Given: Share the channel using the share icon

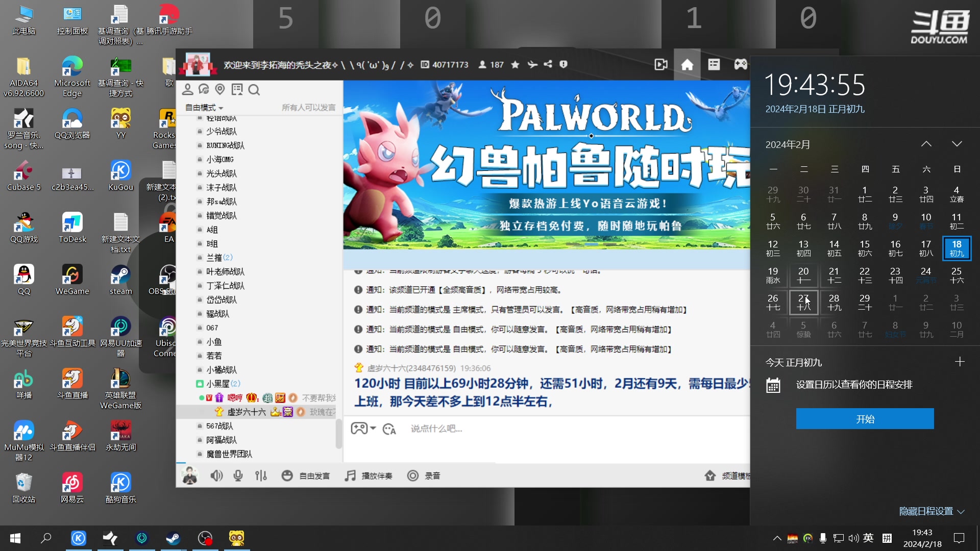Looking at the screenshot, I should (x=548, y=64).
